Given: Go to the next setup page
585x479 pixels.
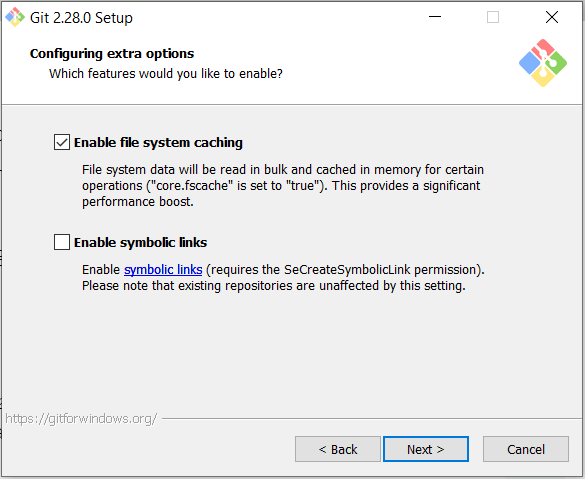Looking at the screenshot, I should [426, 449].
